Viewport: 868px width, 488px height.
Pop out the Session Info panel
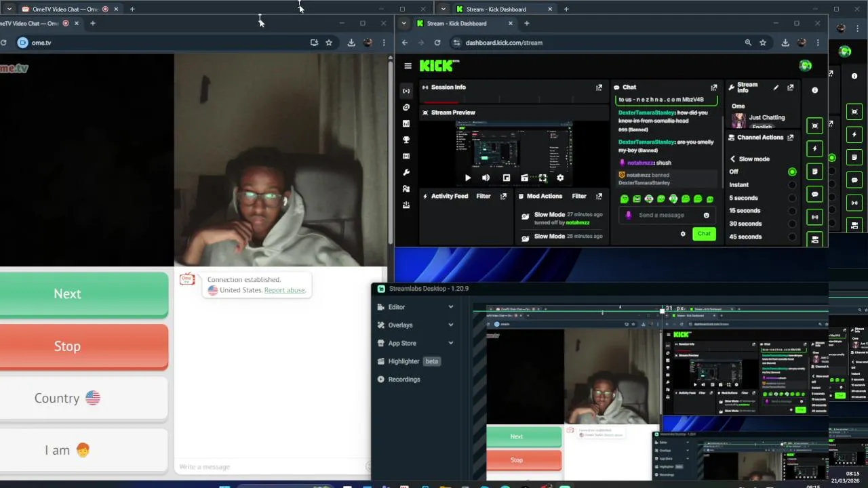[599, 87]
